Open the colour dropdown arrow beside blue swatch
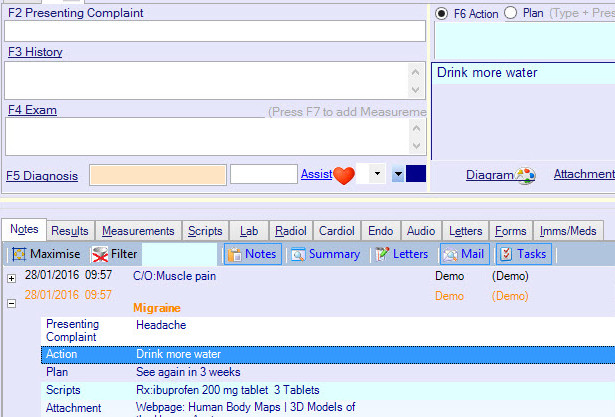 pyautogui.click(x=398, y=174)
